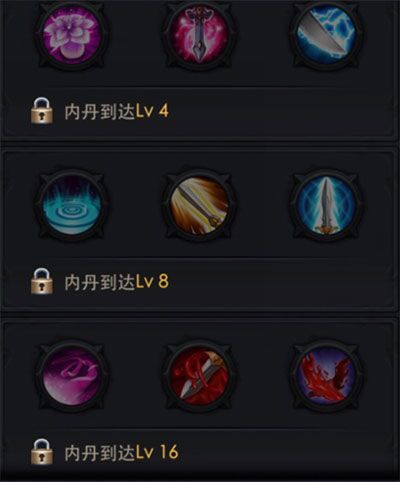The width and height of the screenshot is (400, 482).
Task: Select the pink glowing dagger skill icon
Action: (x=200, y=34)
